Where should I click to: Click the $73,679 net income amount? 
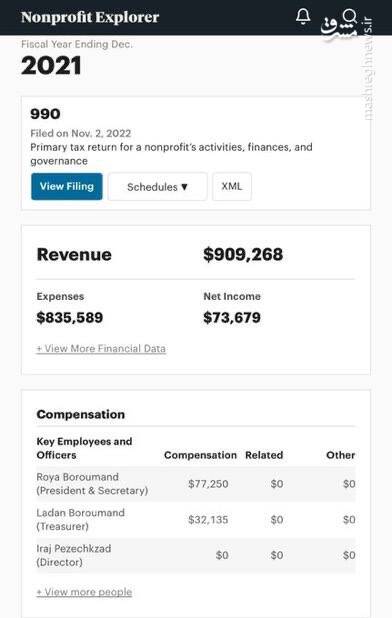(232, 318)
